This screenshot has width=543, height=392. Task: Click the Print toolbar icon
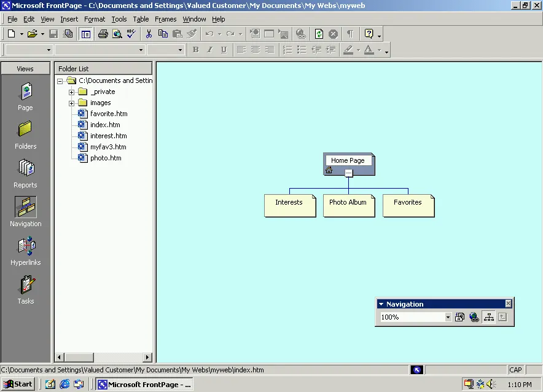point(101,34)
